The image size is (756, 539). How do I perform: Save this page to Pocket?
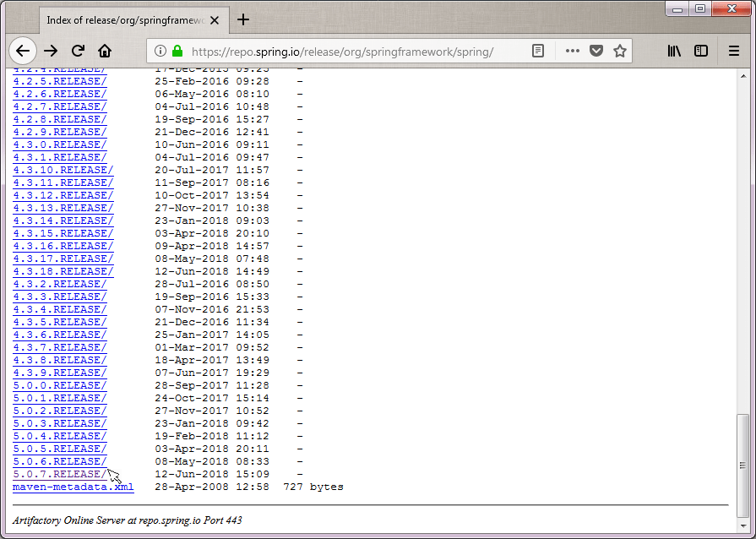pyautogui.click(x=596, y=51)
